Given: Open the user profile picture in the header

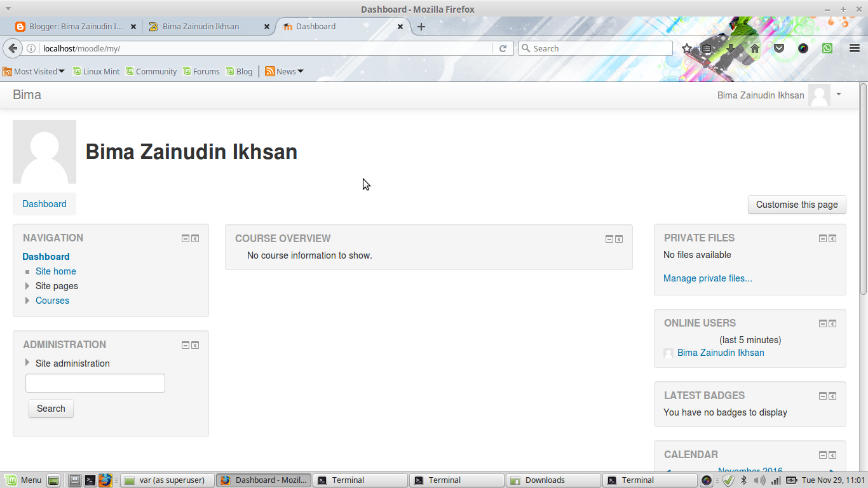Looking at the screenshot, I should [x=820, y=95].
